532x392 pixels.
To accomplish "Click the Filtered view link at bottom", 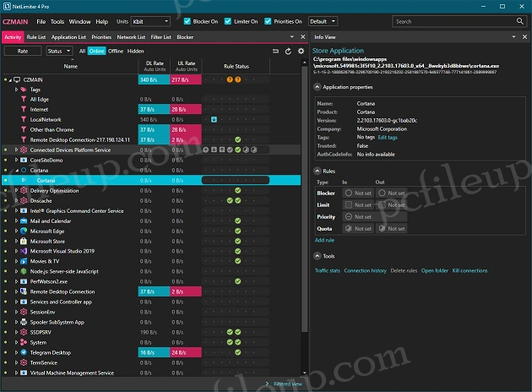I will coord(288,384).
